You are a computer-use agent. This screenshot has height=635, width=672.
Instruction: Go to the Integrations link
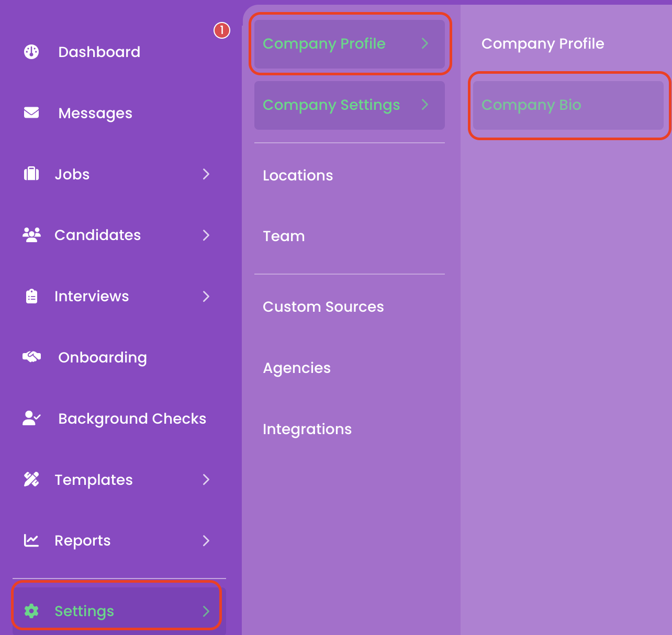pos(307,429)
